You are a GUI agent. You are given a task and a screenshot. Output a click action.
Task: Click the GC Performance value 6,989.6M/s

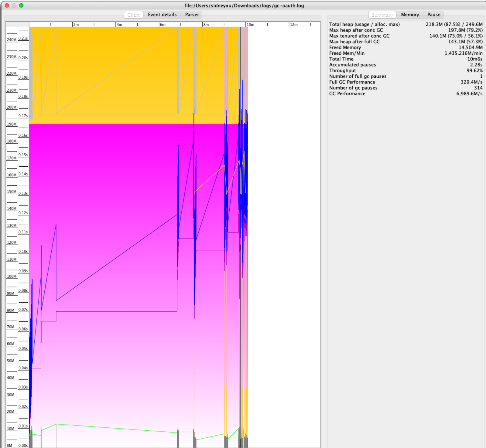tap(469, 93)
